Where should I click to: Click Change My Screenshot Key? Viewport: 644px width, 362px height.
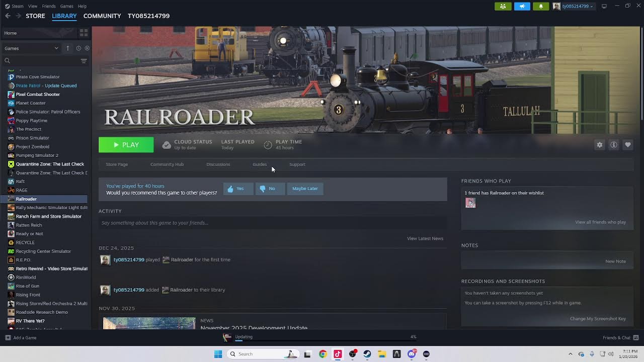click(598, 319)
